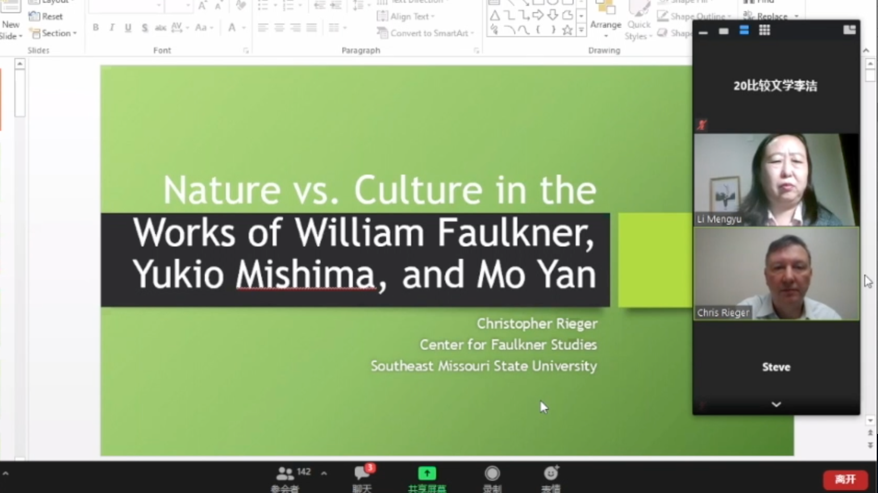Image resolution: width=878 pixels, height=493 pixels.
Task: Click the Reset slide button
Action: coord(46,17)
